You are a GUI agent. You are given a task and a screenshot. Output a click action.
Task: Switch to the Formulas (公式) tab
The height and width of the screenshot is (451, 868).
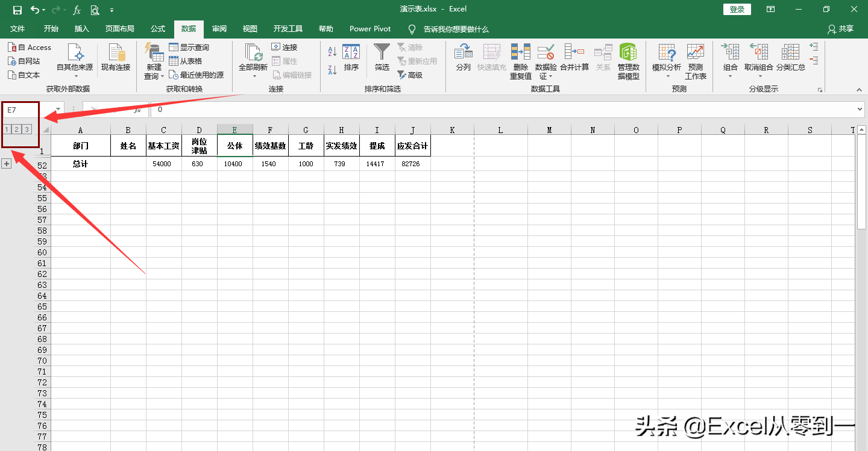(158, 29)
